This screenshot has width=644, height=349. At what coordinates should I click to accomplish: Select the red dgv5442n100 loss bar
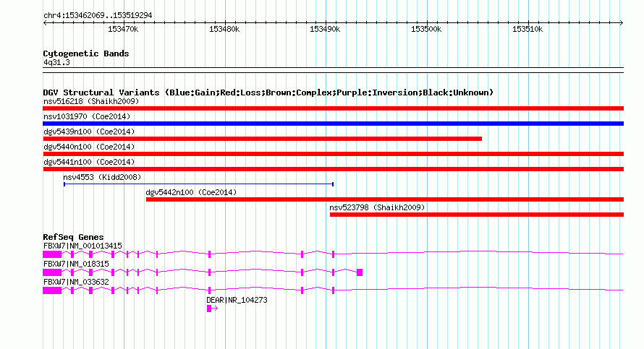[385, 199]
